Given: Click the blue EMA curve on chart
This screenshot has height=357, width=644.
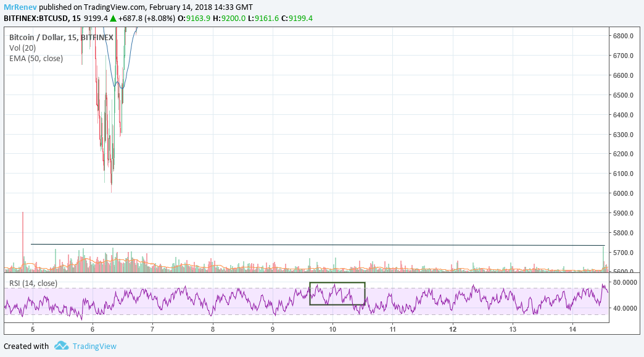Looking at the screenshot, I should (x=111, y=66).
